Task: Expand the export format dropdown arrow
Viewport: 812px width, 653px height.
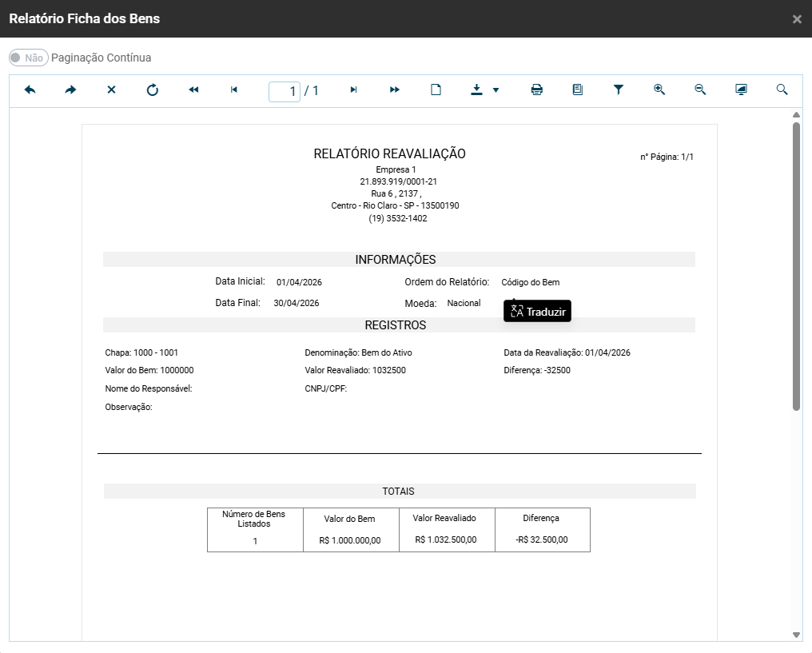Action: pos(496,90)
